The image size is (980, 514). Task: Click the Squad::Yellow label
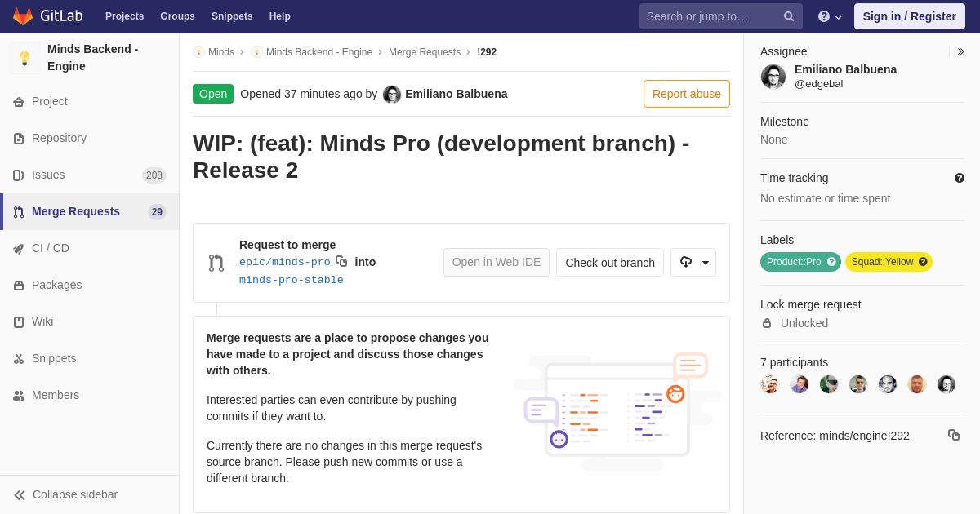[889, 262]
